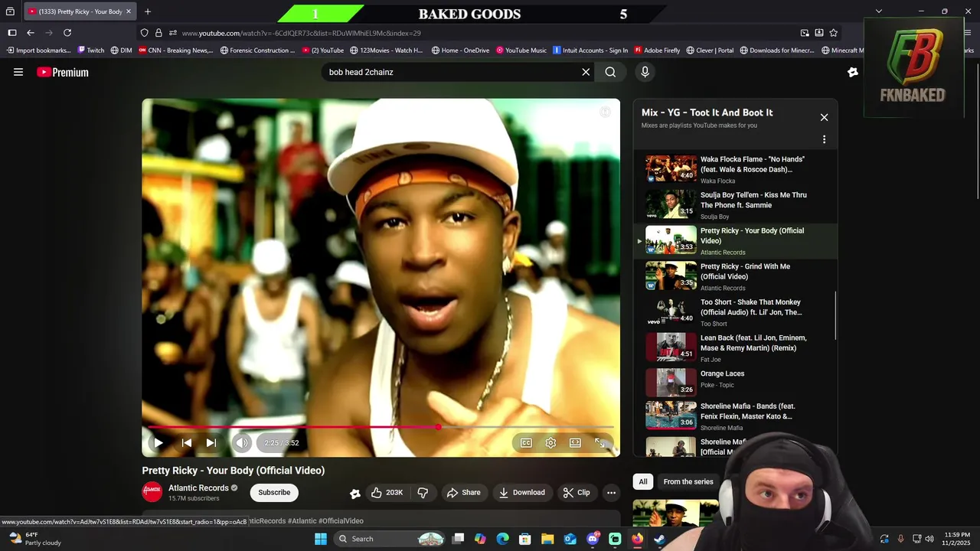
Task: Open the YouTube guide hamburger menu
Action: coord(18,72)
